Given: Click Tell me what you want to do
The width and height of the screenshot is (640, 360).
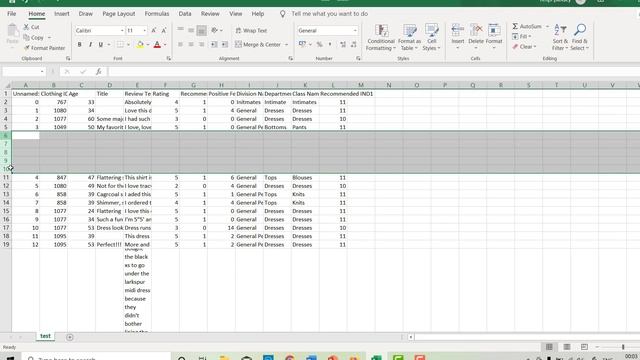Looking at the screenshot, I should 329,13.
